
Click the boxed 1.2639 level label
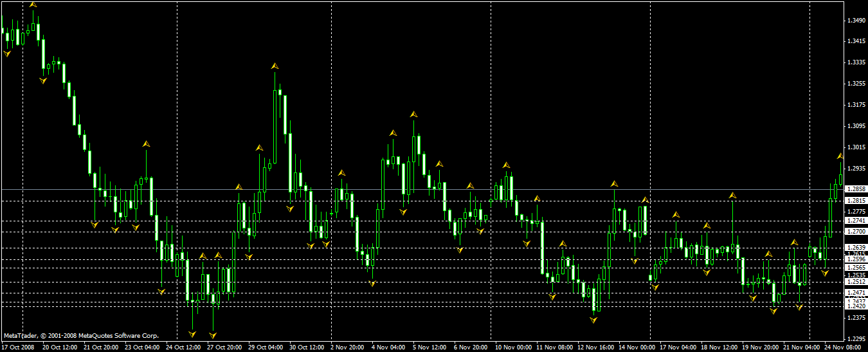[x=856, y=248]
